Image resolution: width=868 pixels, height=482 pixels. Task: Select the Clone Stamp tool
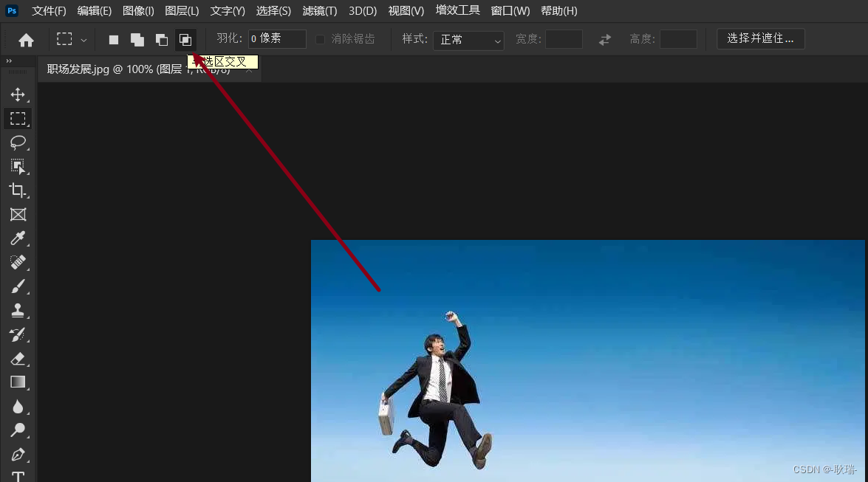click(19, 310)
